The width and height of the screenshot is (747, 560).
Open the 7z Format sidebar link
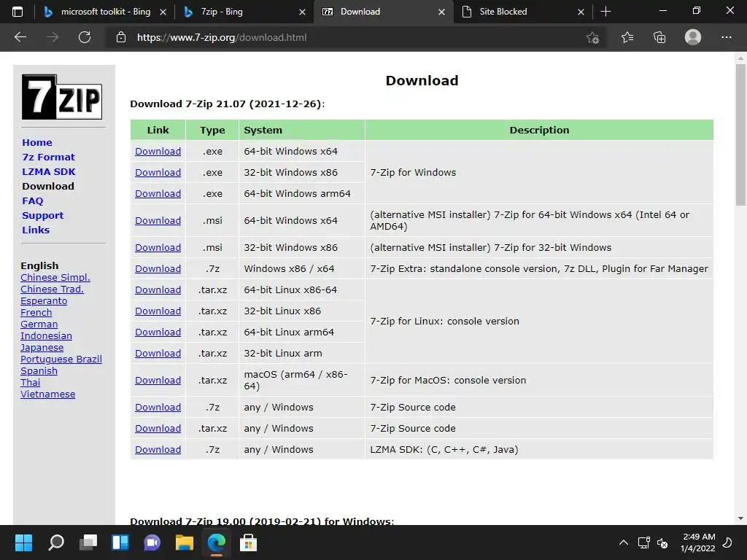tap(48, 157)
